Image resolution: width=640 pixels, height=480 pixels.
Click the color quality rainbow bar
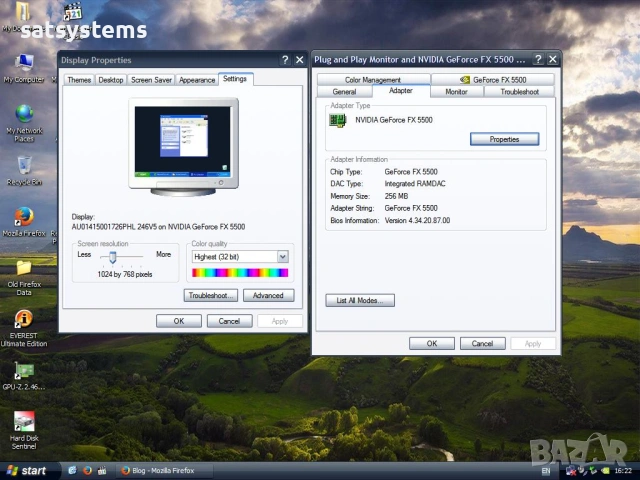point(240,273)
